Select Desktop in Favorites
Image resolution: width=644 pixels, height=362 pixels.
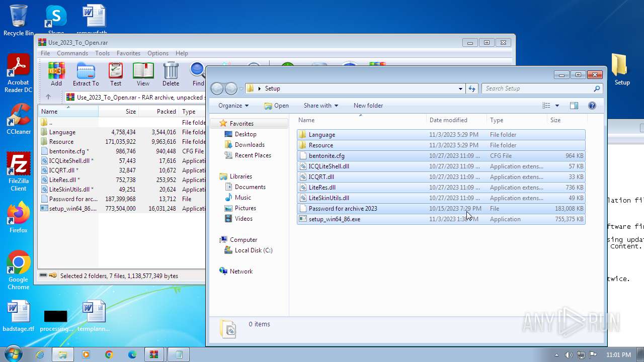click(246, 134)
